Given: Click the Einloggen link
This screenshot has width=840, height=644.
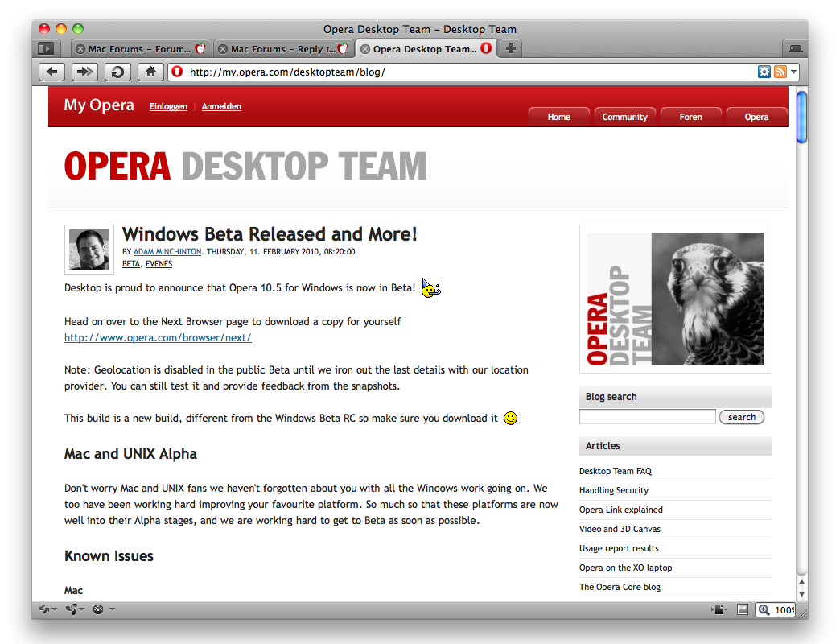Looking at the screenshot, I should pos(168,106).
